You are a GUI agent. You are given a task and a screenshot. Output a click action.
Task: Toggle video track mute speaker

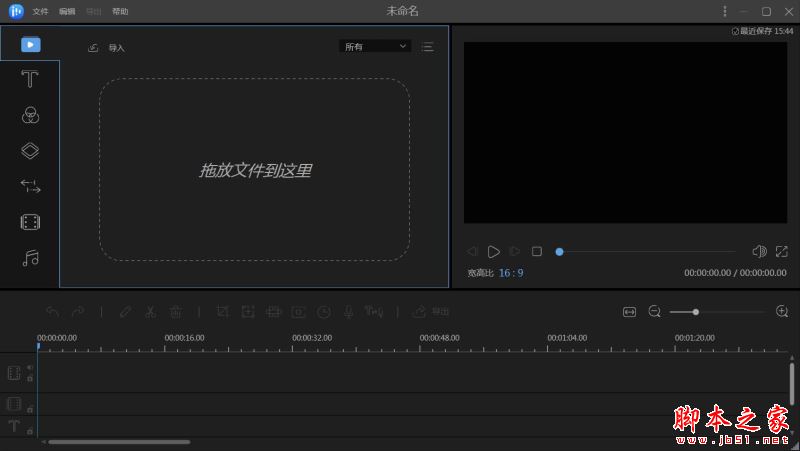[x=30, y=367]
